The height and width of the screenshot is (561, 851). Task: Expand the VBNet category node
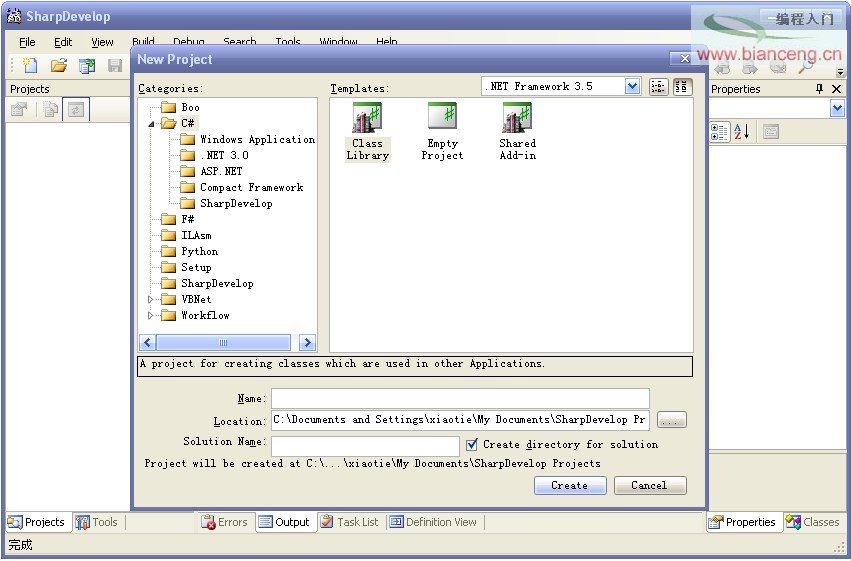151,299
